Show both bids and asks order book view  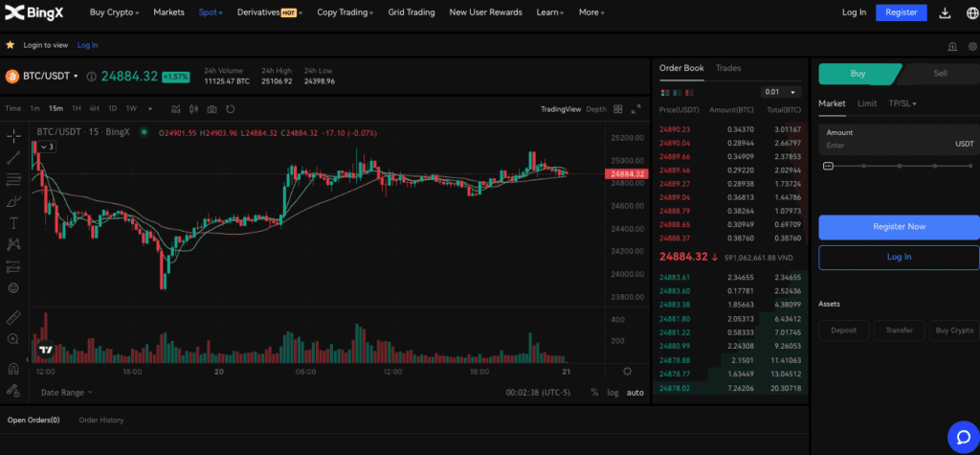[664, 93]
